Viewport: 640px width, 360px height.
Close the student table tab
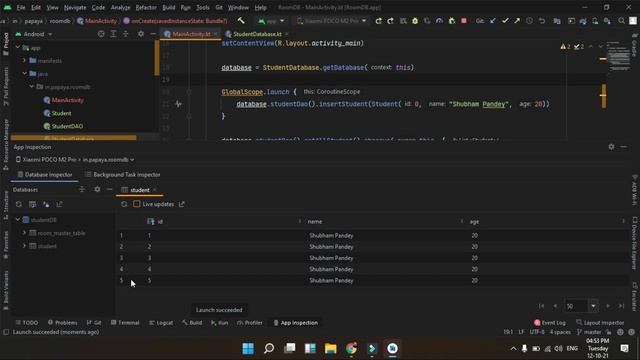coord(155,190)
